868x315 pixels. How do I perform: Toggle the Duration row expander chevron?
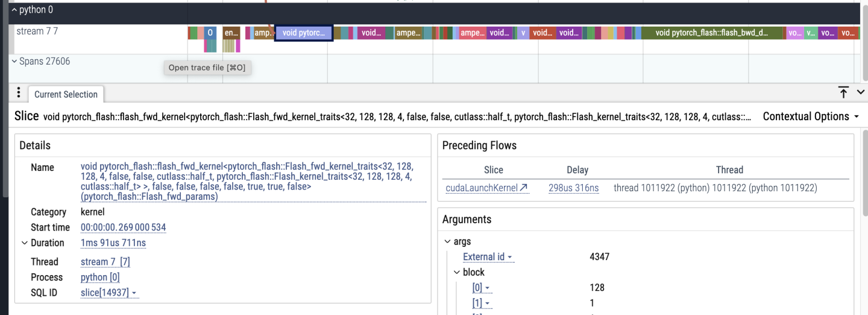pyautogui.click(x=25, y=243)
